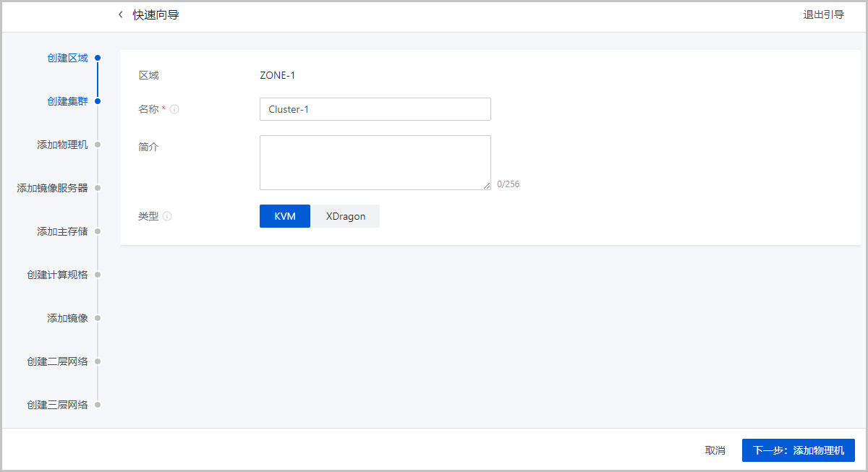Viewport: 868px width, 472px height.
Task: Go to the 添加镜像服务器 step
Action: [52, 188]
